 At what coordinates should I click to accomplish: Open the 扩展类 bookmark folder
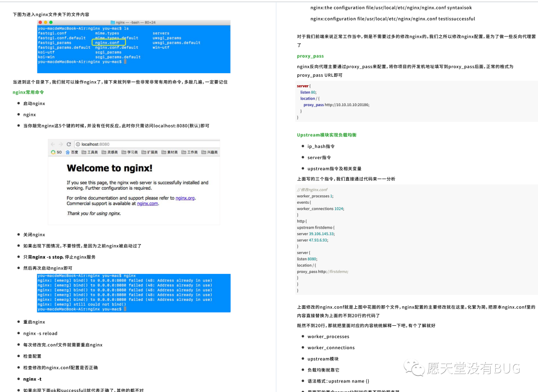click(x=149, y=152)
